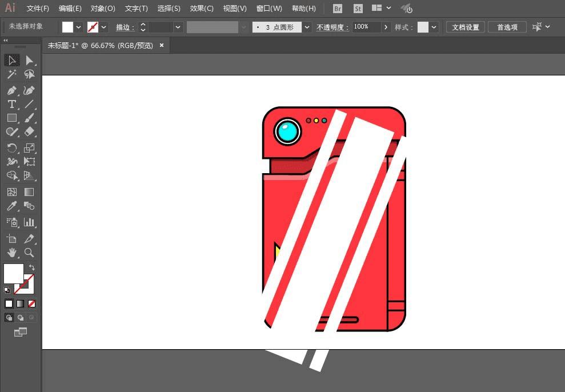Switch to the Hand tool
The width and height of the screenshot is (565, 392).
[x=11, y=253]
